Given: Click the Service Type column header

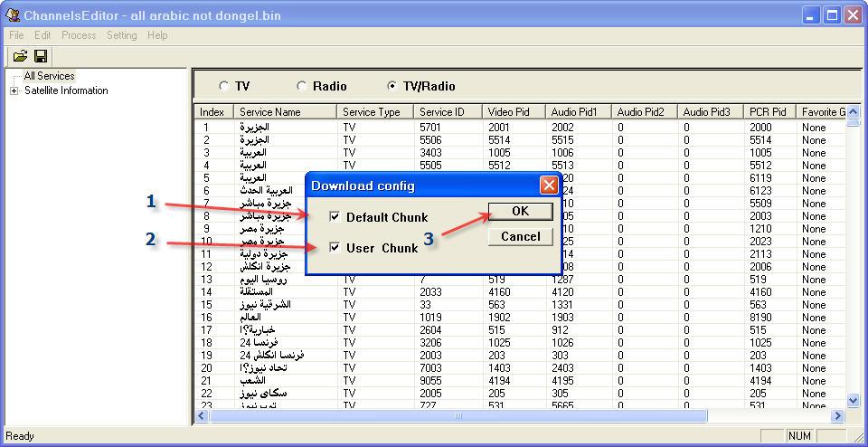Looking at the screenshot, I should click(375, 112).
